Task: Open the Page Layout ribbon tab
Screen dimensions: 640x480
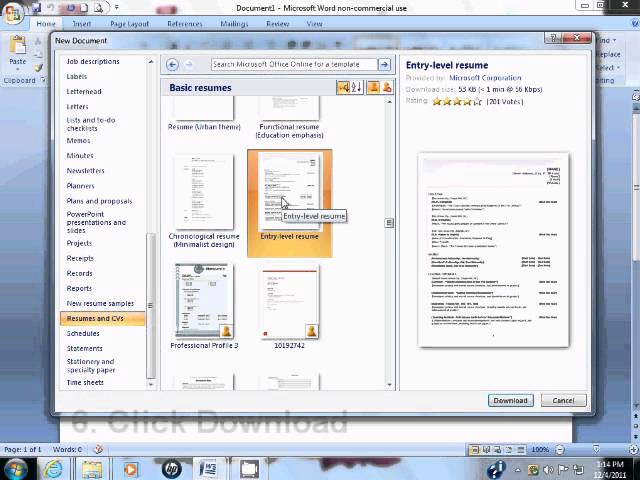Action: pos(130,23)
